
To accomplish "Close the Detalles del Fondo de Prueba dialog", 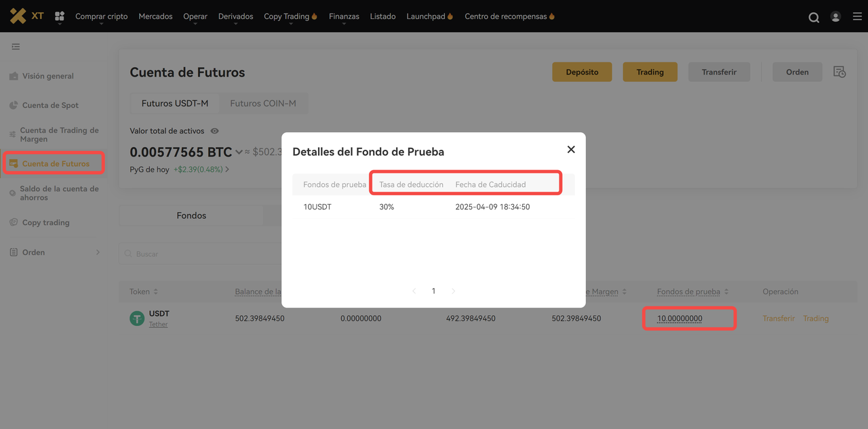I will pyautogui.click(x=571, y=149).
